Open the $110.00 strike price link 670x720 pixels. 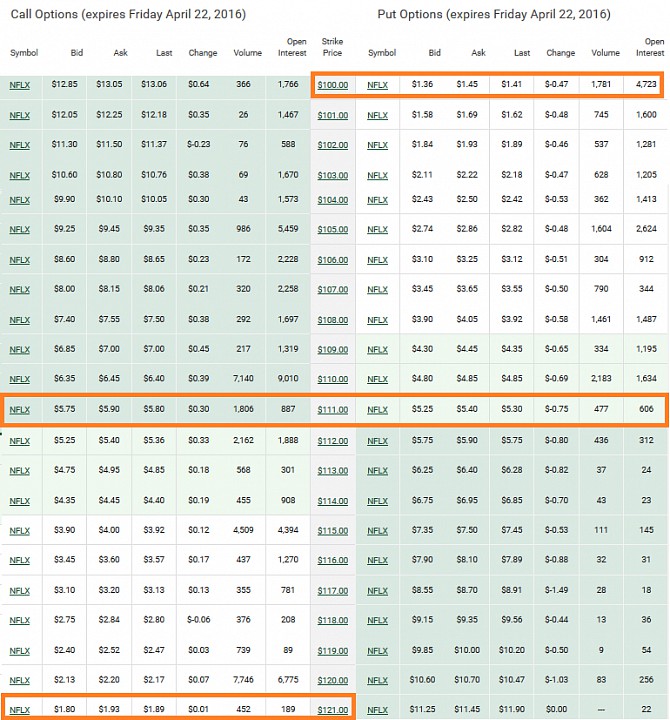(332, 379)
